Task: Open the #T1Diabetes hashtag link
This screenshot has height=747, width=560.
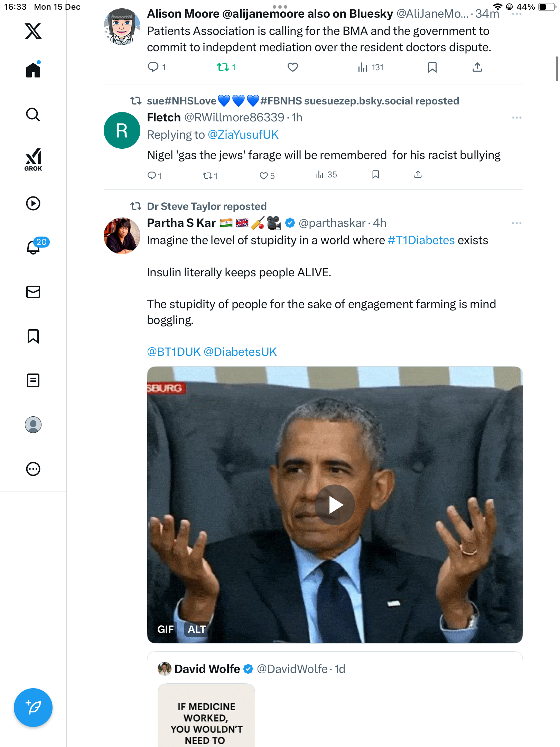Action: 421,240
